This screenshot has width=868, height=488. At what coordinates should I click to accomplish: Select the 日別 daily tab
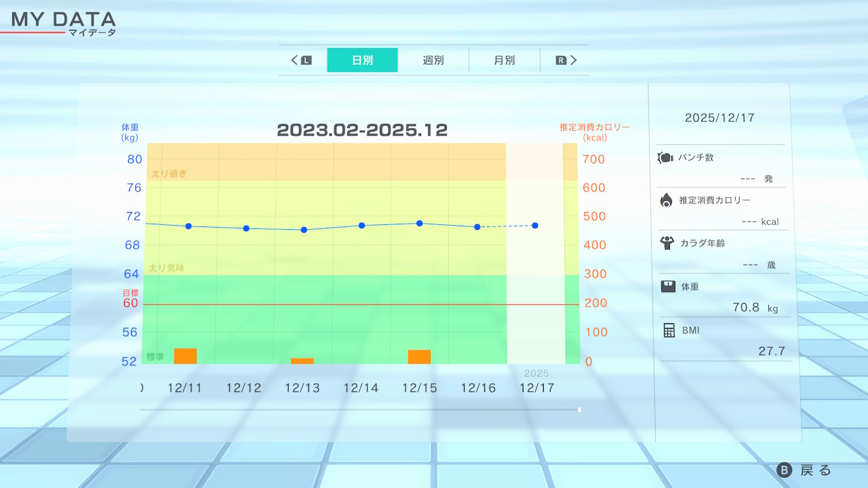362,60
